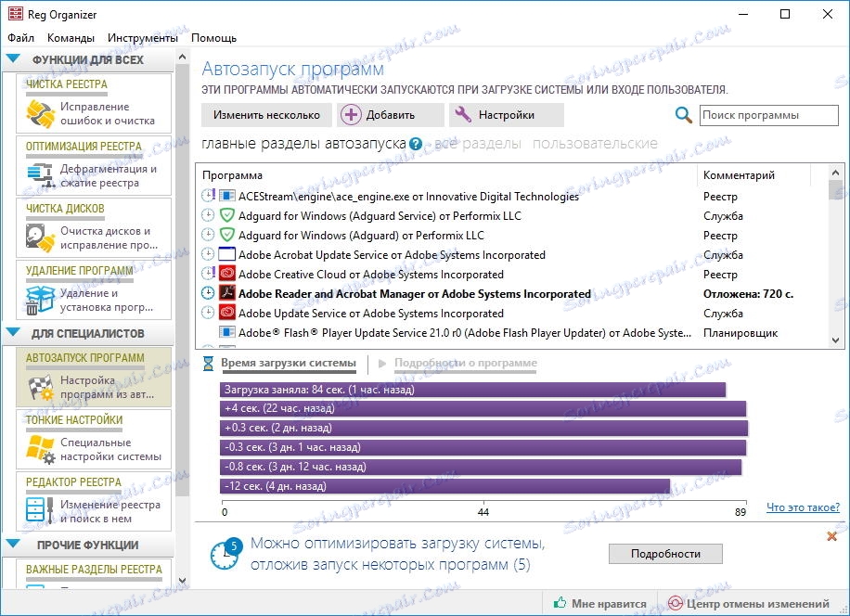Click undo center icon 'Центр отмены изменений'
850x616 pixels.
(x=675, y=603)
